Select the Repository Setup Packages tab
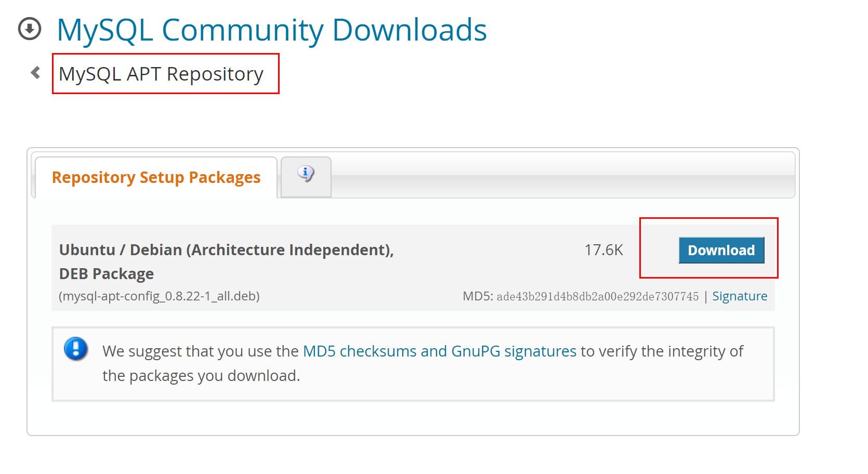Screen dimensions: 868x474 pos(156,177)
